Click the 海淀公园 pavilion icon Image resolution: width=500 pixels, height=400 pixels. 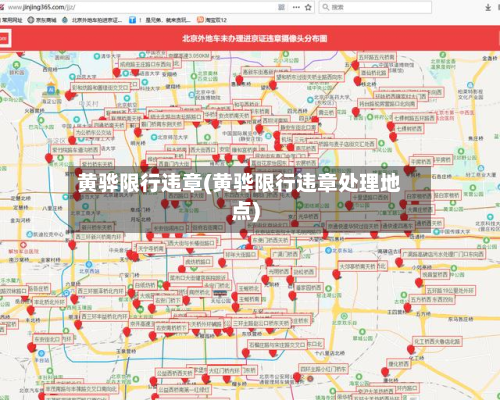(51, 89)
